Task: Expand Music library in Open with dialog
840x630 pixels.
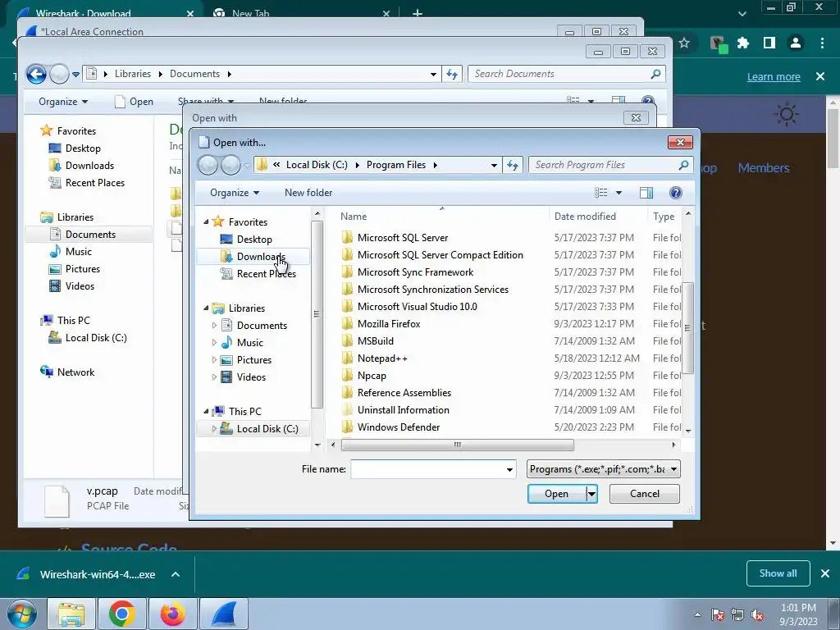Action: click(x=214, y=342)
